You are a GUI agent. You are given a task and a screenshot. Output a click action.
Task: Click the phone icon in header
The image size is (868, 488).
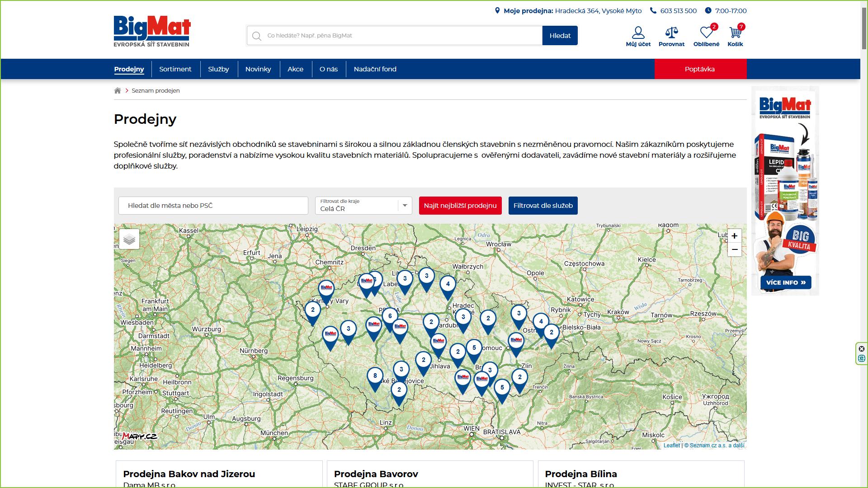653,10
